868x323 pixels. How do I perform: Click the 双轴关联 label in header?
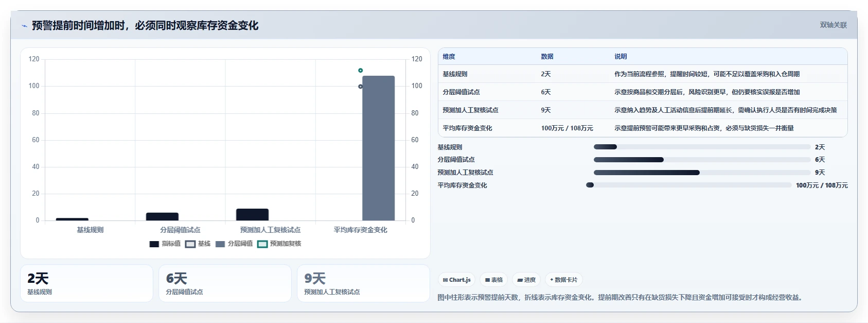(x=834, y=25)
